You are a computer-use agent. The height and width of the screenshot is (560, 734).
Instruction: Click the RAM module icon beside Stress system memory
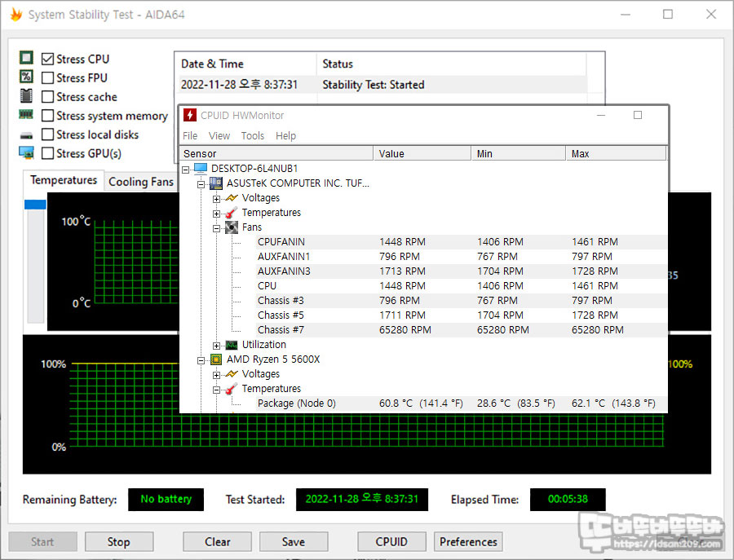click(x=26, y=114)
